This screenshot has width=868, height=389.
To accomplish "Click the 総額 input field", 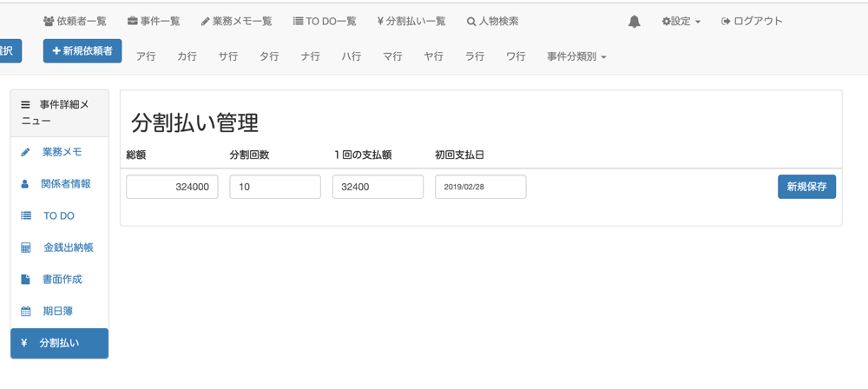I will tap(172, 187).
